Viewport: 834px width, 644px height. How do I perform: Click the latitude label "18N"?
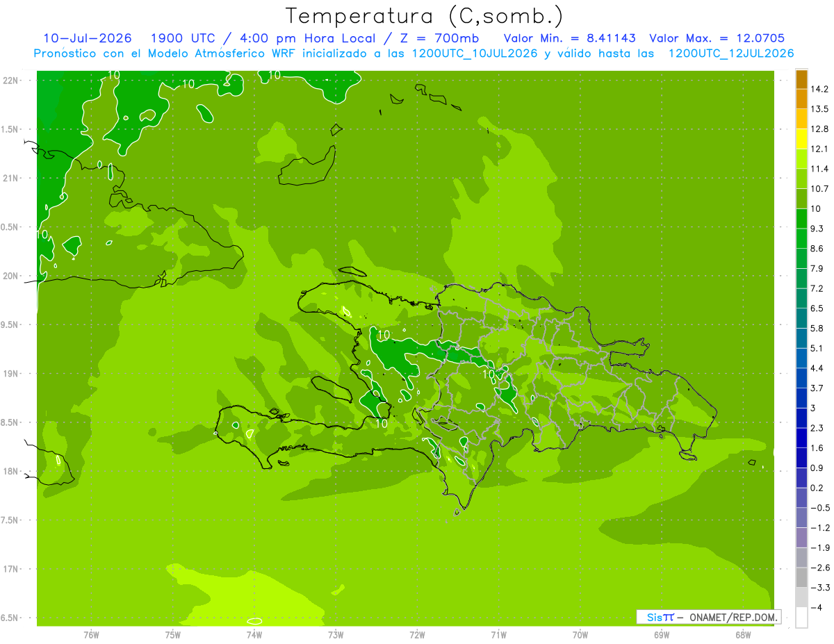click(x=10, y=471)
